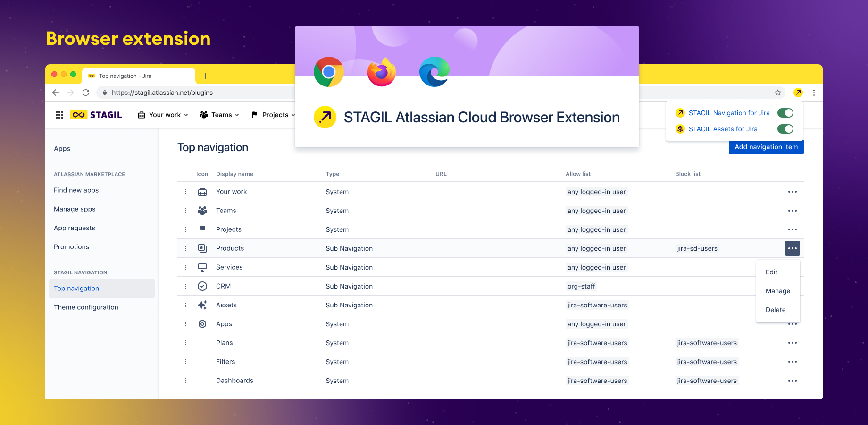Open Theme configuration in the sidebar
Viewport: 868px width, 425px height.
pyautogui.click(x=86, y=307)
